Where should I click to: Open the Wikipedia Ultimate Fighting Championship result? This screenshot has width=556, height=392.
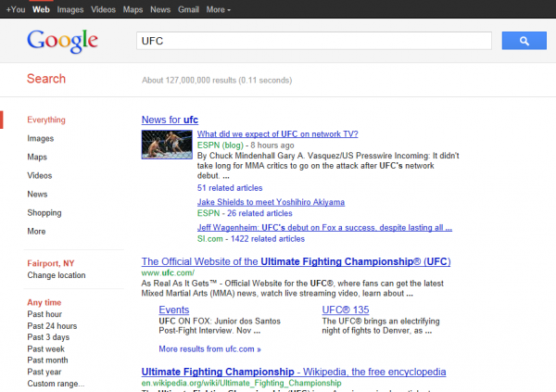(294, 372)
